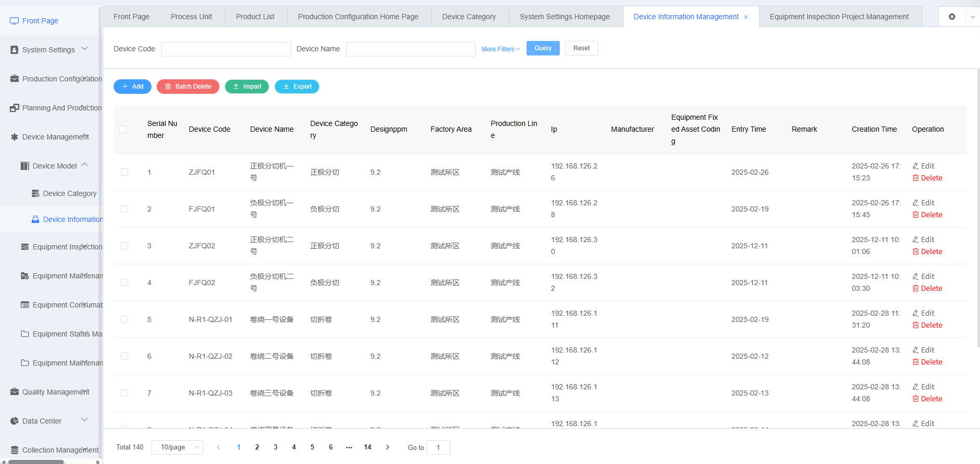Screen dimensions: 980x464
Task: Focus the Device Name input field
Action: pos(411,49)
